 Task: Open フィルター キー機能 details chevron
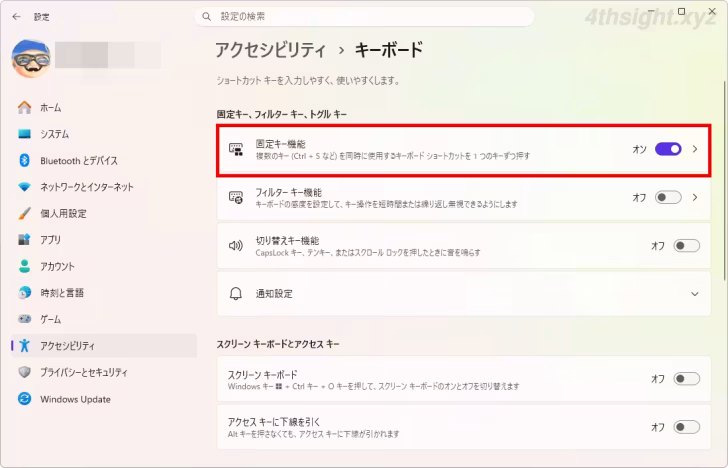point(695,197)
